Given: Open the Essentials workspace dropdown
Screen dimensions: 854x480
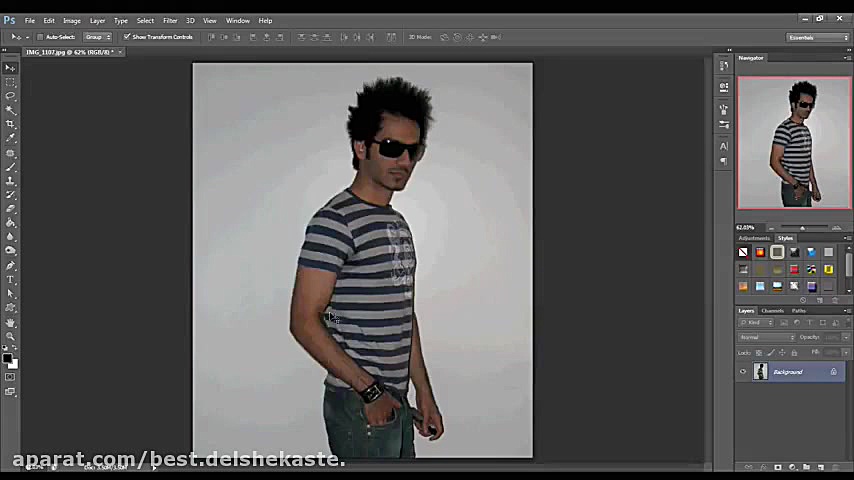Looking at the screenshot, I should (818, 38).
